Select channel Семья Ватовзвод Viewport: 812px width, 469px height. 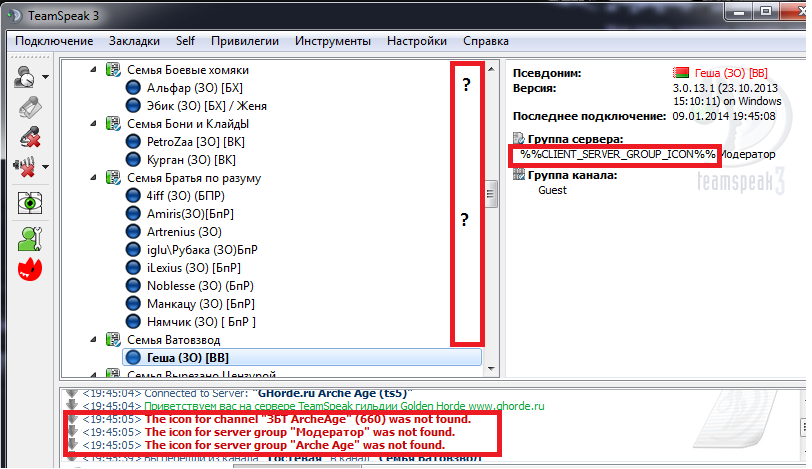pyautogui.click(x=173, y=340)
